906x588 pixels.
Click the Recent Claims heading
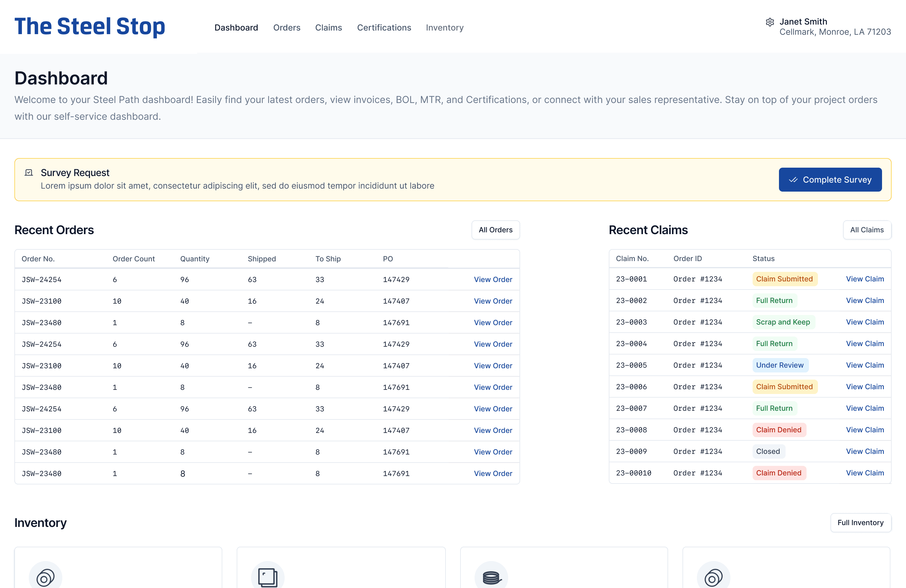[648, 230]
